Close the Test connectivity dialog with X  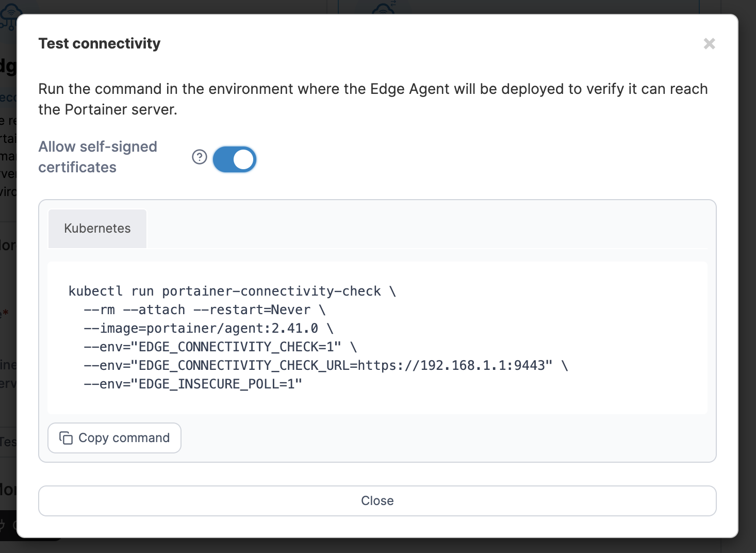[710, 44]
